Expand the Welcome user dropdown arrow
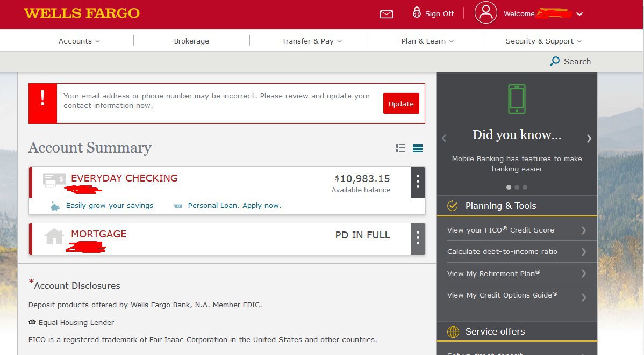 579,14
